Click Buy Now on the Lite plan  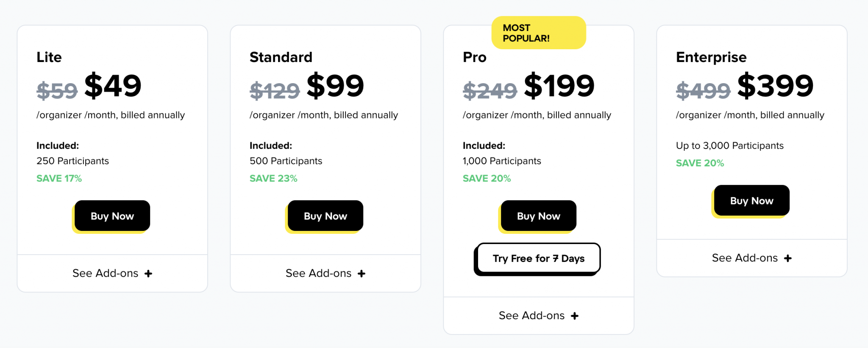pos(111,216)
